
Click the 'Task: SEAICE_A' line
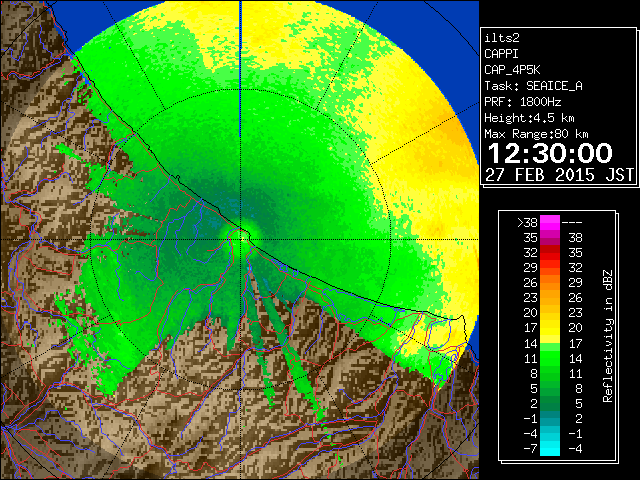coord(533,86)
